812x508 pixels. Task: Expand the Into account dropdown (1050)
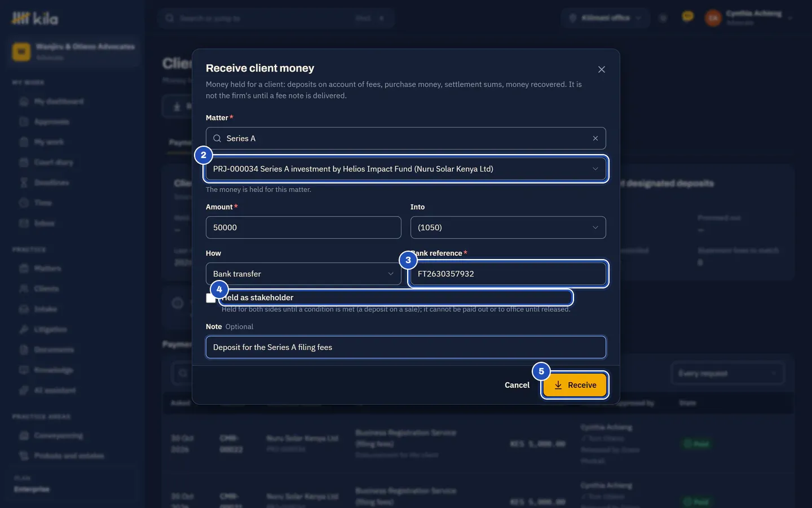(508, 227)
